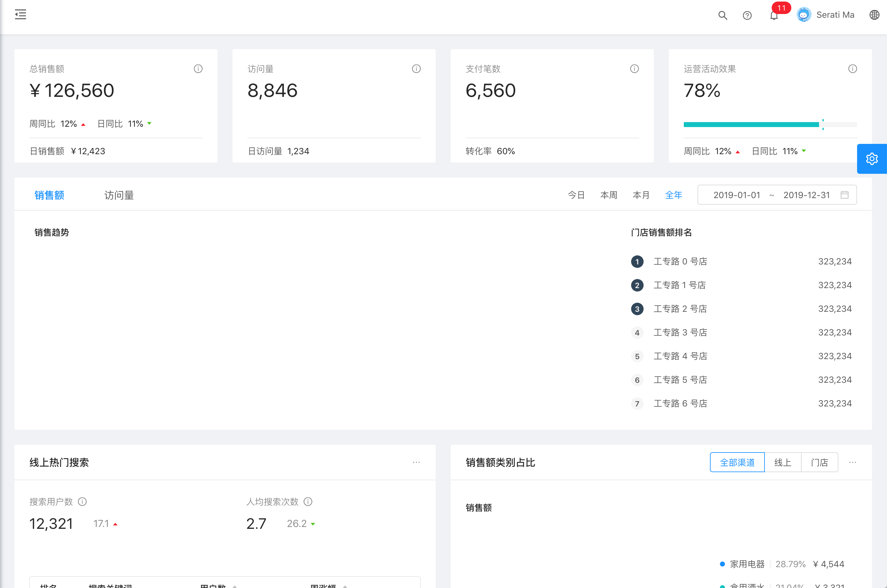Switch to the 访问量 tab
Screen dimensions: 887x588
[x=119, y=195]
